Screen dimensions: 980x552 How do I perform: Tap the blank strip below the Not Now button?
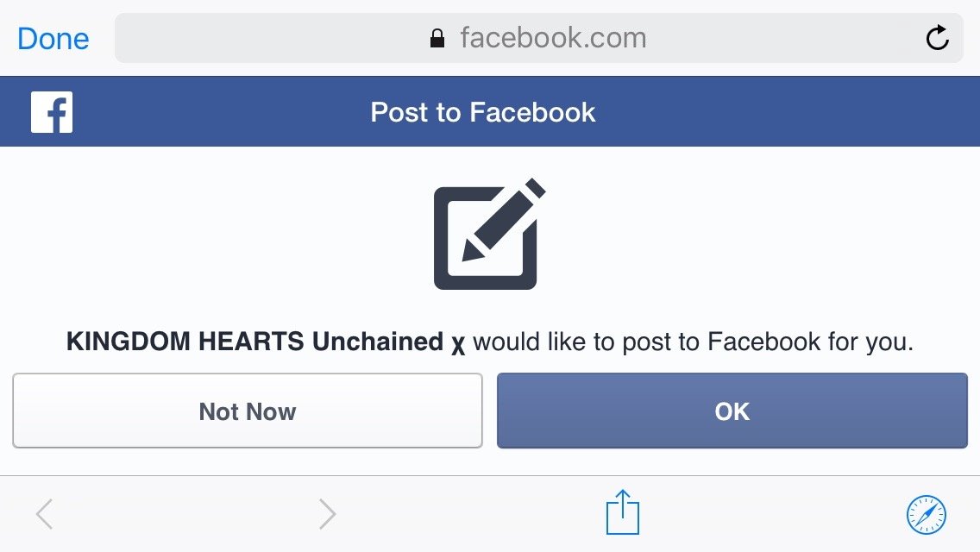pyautogui.click(x=248, y=461)
